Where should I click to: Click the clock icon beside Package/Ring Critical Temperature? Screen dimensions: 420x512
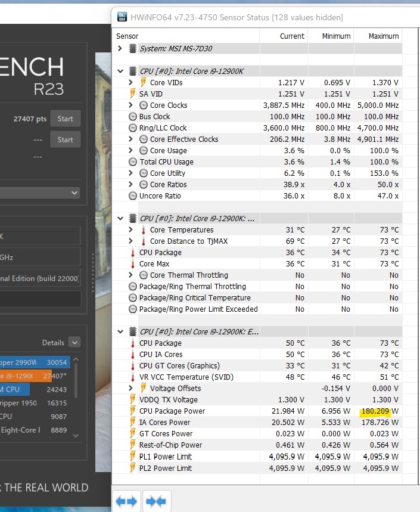(x=132, y=298)
